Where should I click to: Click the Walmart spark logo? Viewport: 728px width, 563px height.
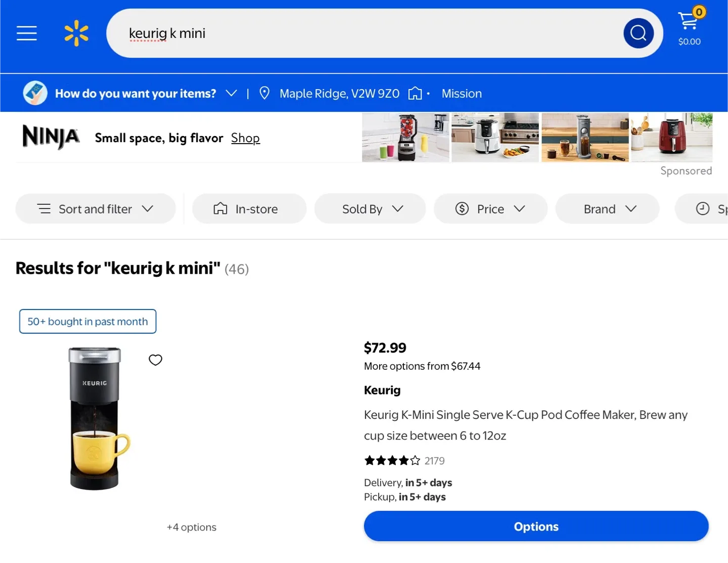[76, 33]
